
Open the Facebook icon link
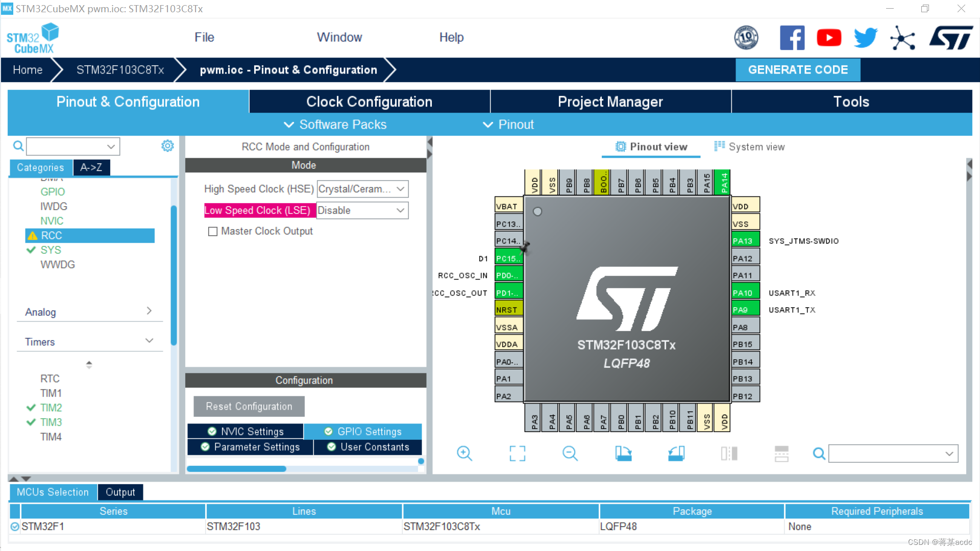[792, 38]
